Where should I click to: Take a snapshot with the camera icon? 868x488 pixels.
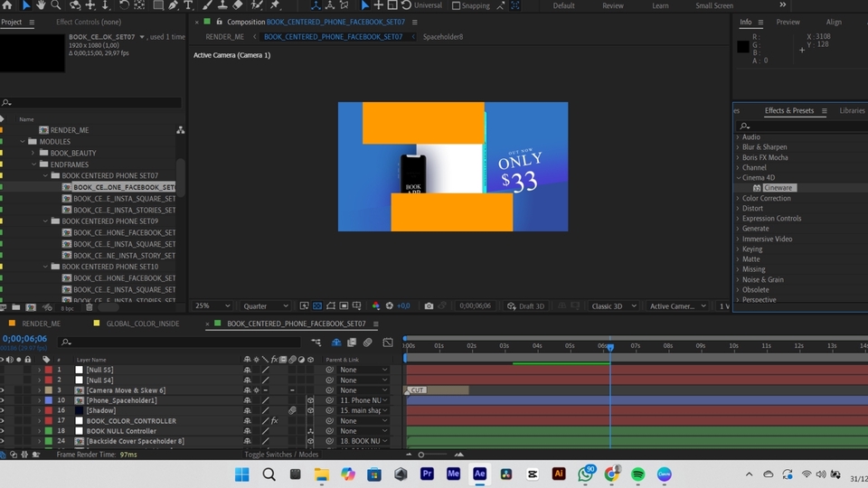[429, 306]
